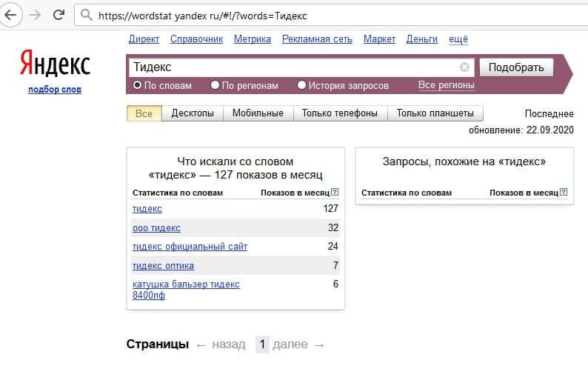This screenshot has width=588, height=386.
Task: Click the 127 count in тидекс row
Action: click(x=330, y=209)
